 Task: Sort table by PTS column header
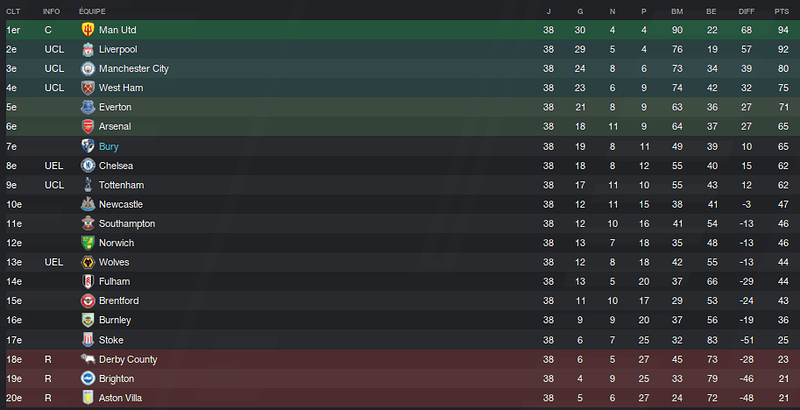(x=782, y=11)
